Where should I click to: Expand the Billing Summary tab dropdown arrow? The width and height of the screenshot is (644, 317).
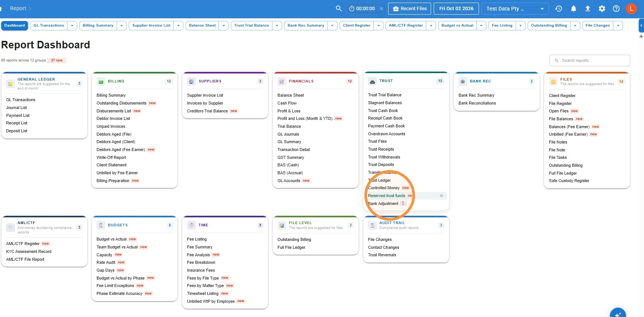(x=122, y=25)
